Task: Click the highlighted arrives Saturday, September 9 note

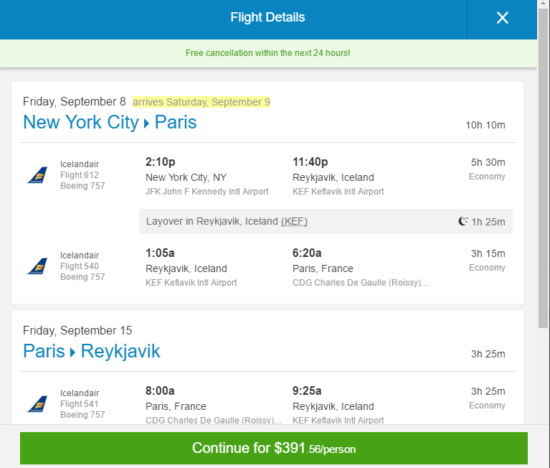Action: [201, 102]
